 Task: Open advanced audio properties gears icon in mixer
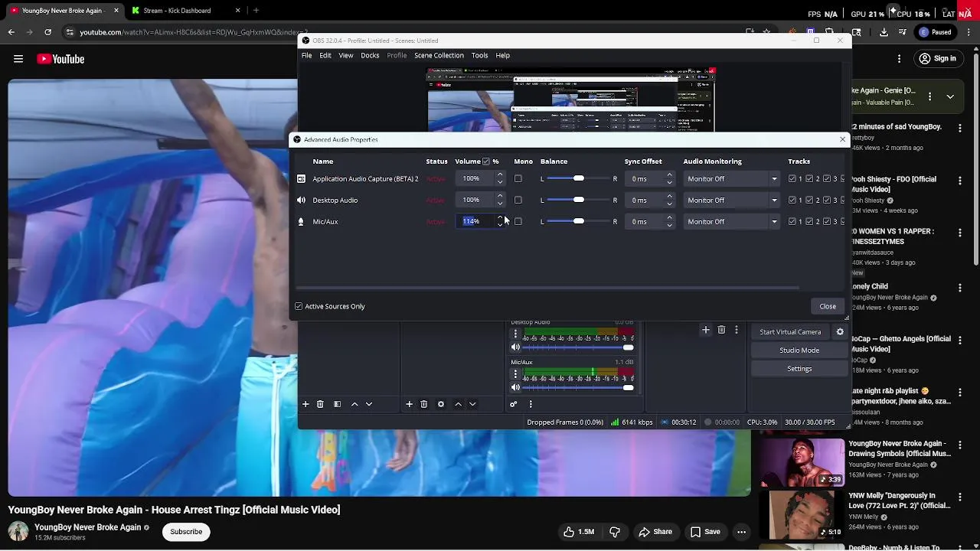[x=514, y=404]
